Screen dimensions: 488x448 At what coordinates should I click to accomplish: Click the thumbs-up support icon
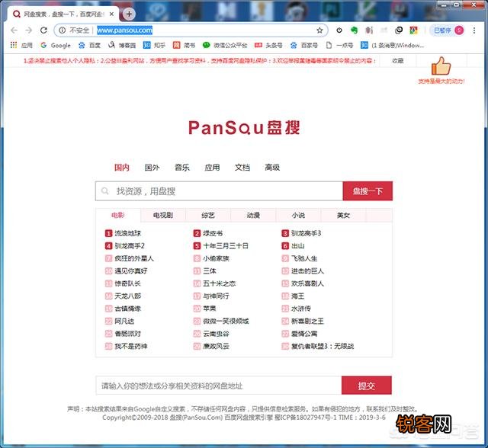441,66
